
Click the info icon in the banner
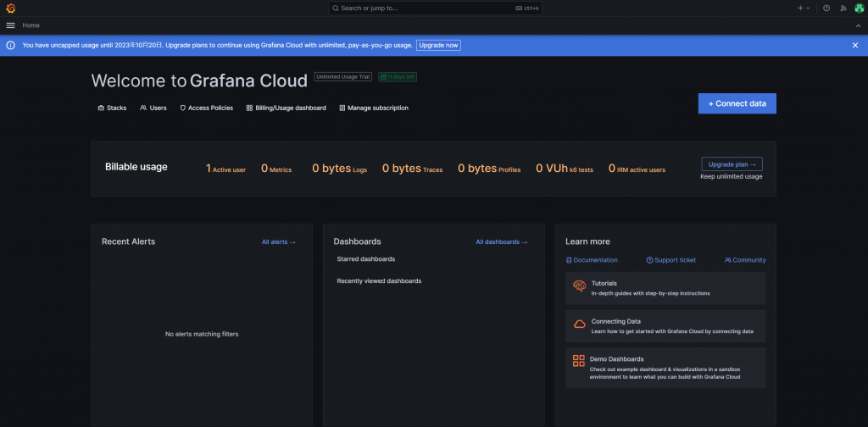tap(10, 46)
